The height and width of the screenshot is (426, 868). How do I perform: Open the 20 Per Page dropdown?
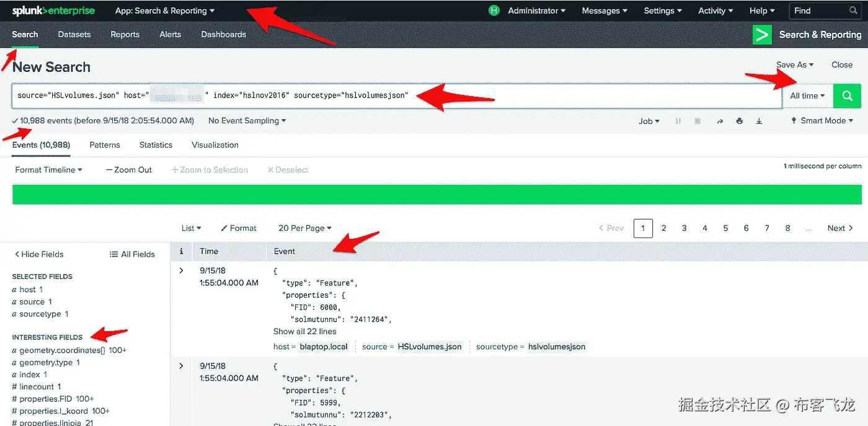(x=305, y=228)
